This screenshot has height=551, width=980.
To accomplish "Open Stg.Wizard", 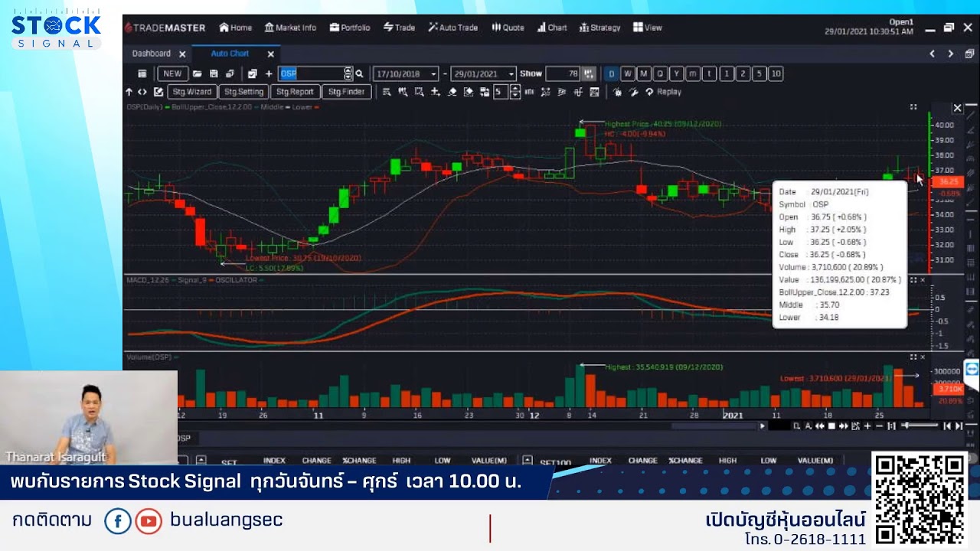I will [x=192, y=92].
